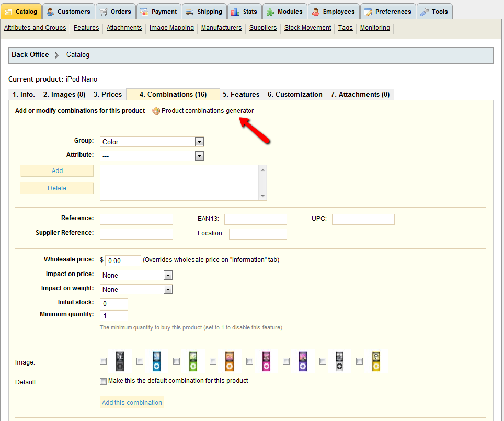The height and width of the screenshot is (421, 504).
Task: Click the Modules puzzle piece icon
Action: coord(270,12)
